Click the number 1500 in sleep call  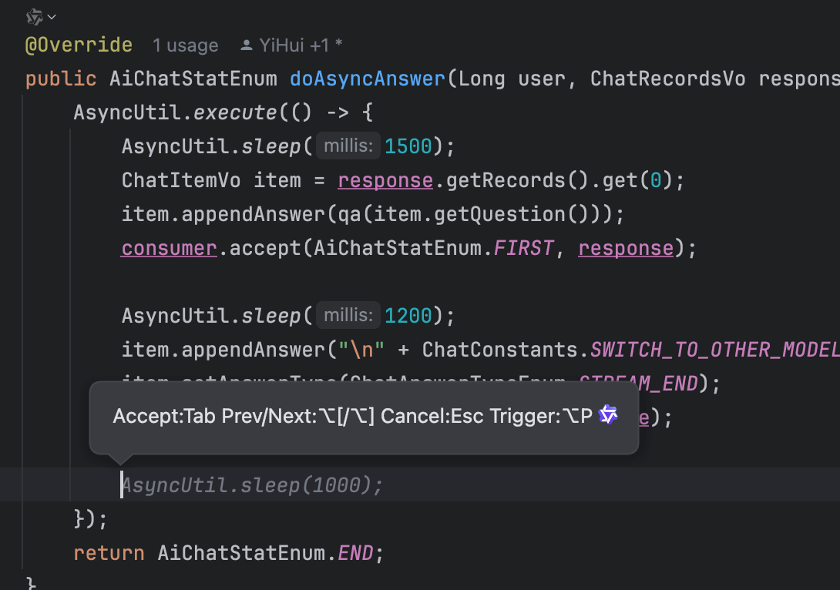click(408, 146)
